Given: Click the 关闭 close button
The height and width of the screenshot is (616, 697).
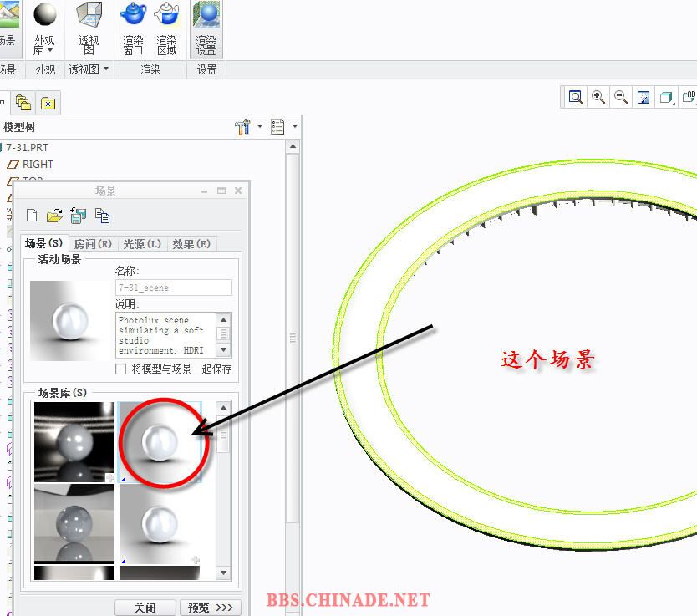Looking at the screenshot, I should click(x=145, y=608).
